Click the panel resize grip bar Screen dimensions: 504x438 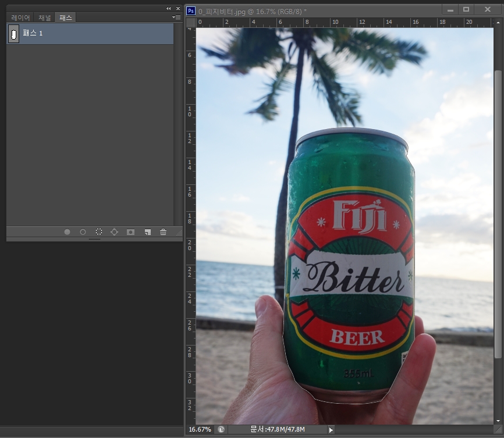pyautogui.click(x=94, y=240)
